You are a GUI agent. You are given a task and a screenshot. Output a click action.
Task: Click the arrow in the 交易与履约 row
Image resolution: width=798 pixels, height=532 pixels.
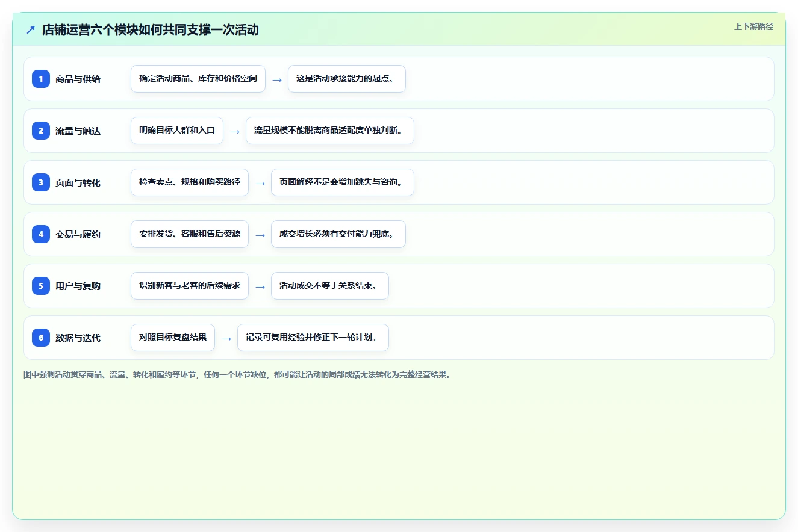click(x=260, y=235)
